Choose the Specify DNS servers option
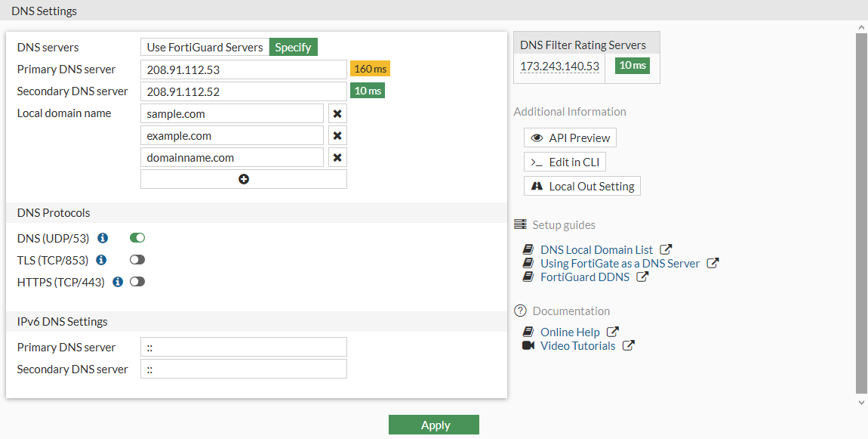This screenshot has width=868, height=439. [293, 47]
